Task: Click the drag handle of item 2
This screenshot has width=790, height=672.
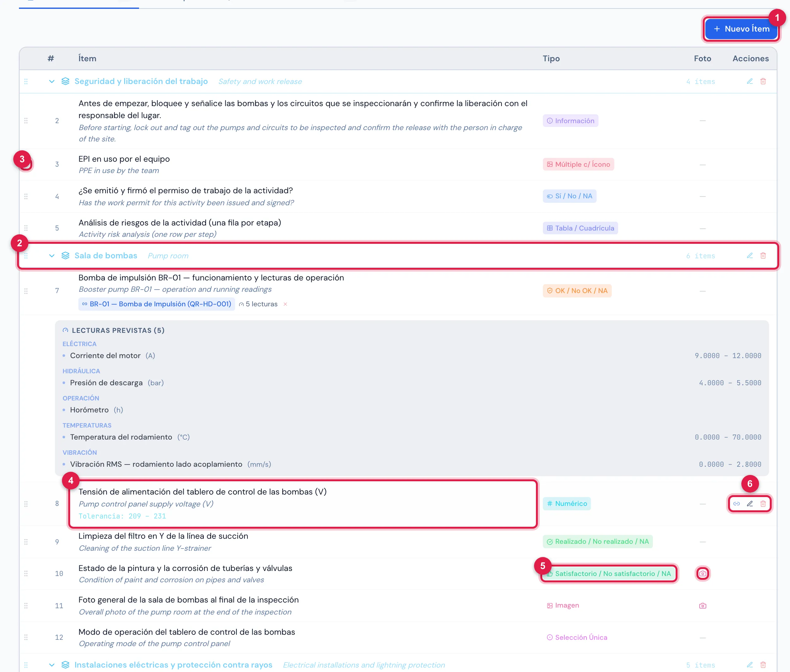Action: coord(26,121)
